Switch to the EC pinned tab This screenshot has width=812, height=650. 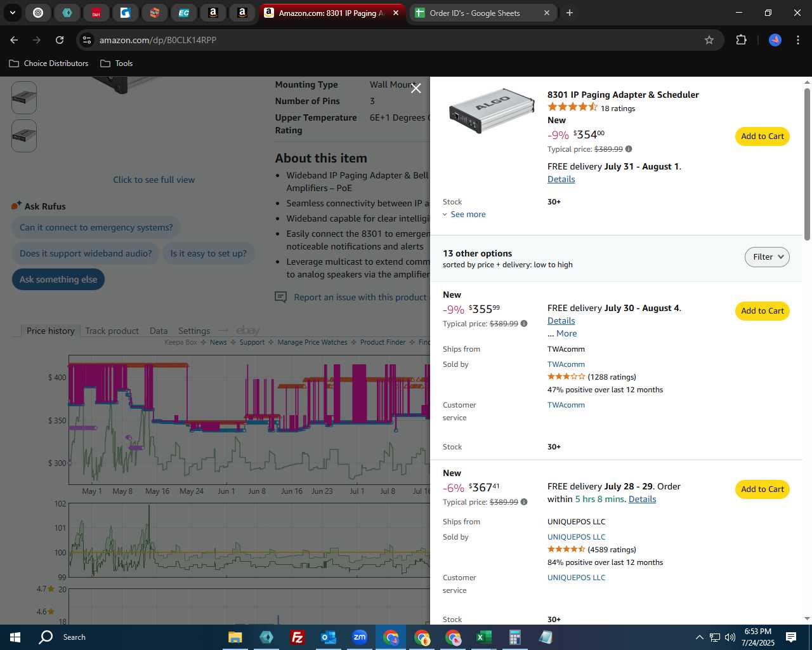pyautogui.click(x=183, y=13)
